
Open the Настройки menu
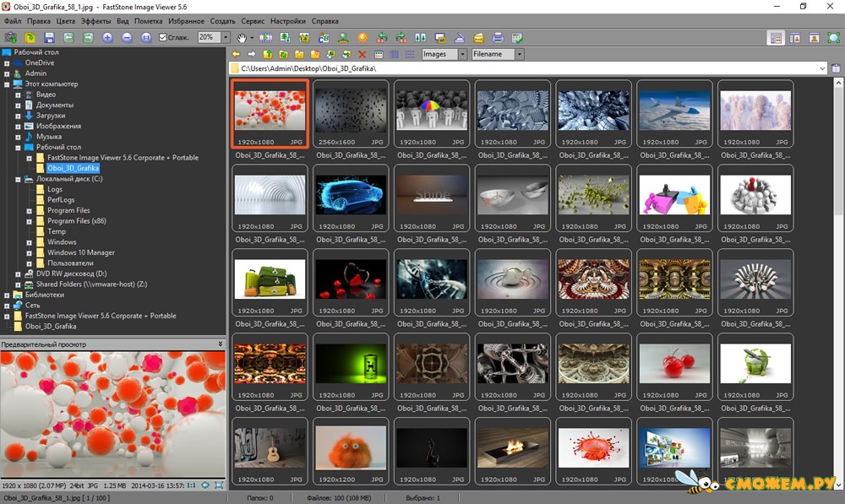(x=288, y=21)
